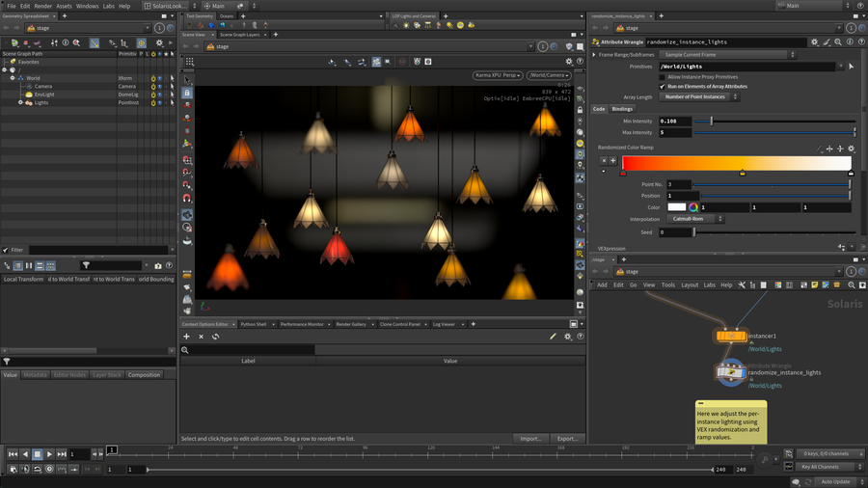
Task: Expand the Lights prim in scene graph
Action: coord(20,102)
